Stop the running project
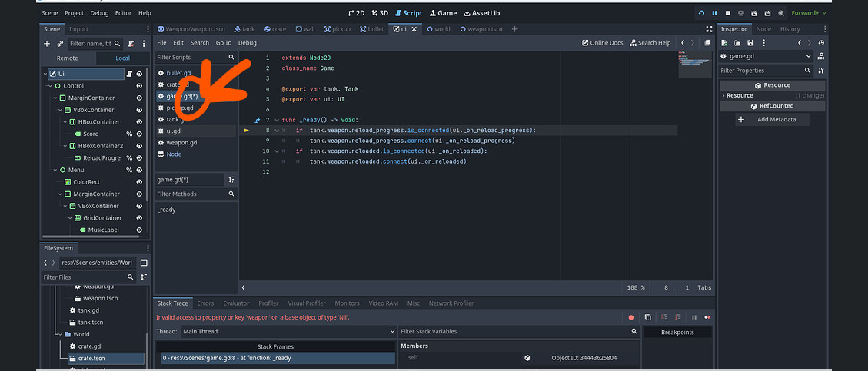The height and width of the screenshot is (371, 868). click(728, 13)
